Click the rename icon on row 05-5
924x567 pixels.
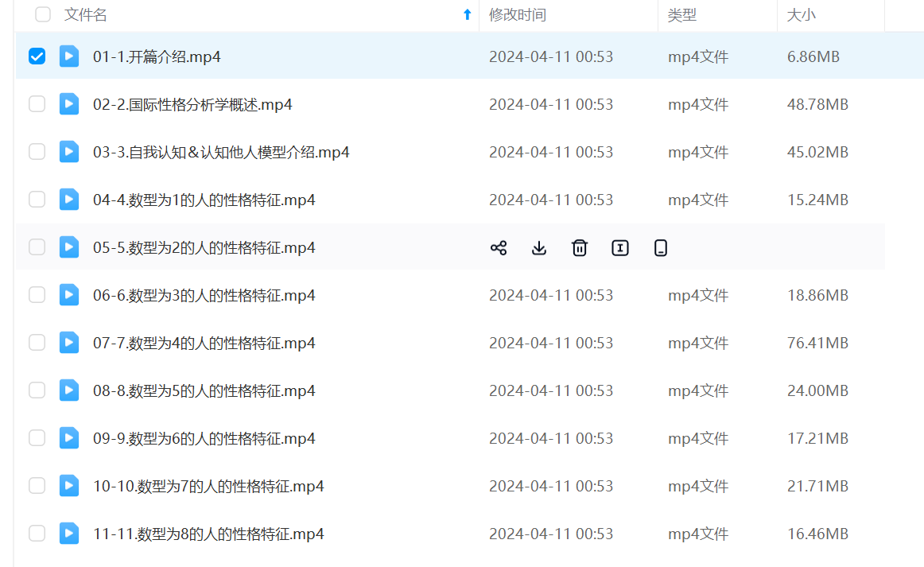pos(620,248)
